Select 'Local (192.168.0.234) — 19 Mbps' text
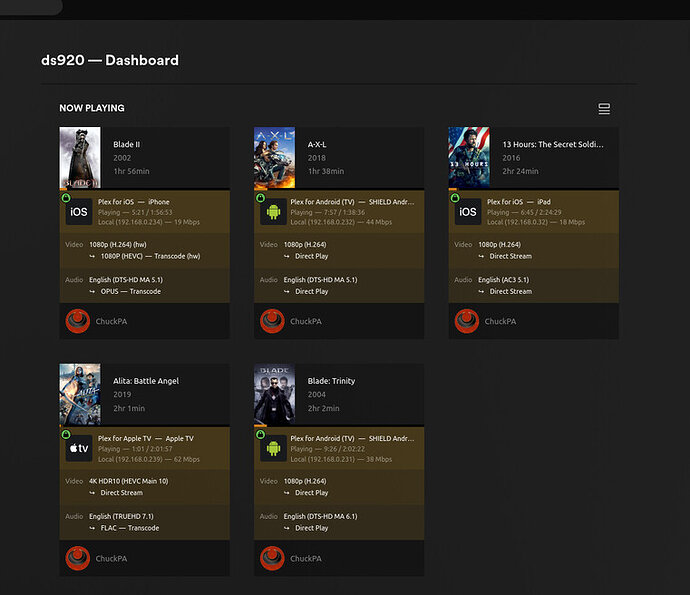 pos(149,222)
